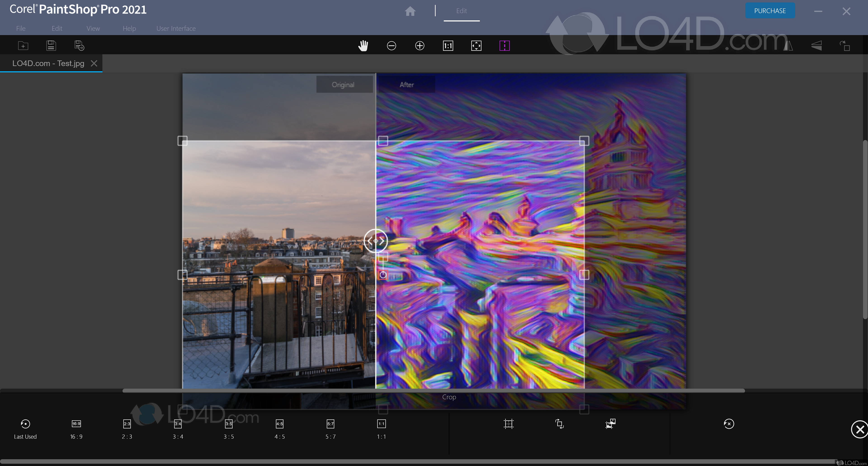Select the 5:7 crop ratio
868x466 pixels.
tap(330, 429)
